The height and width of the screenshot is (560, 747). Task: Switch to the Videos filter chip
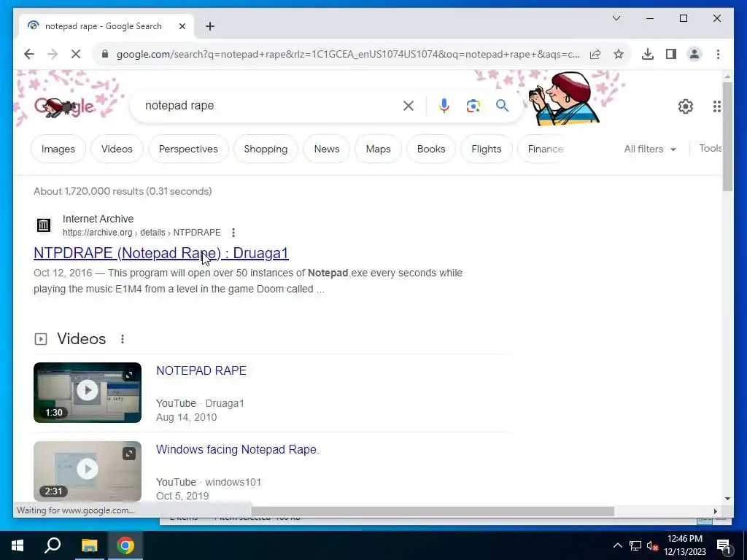pos(117,149)
